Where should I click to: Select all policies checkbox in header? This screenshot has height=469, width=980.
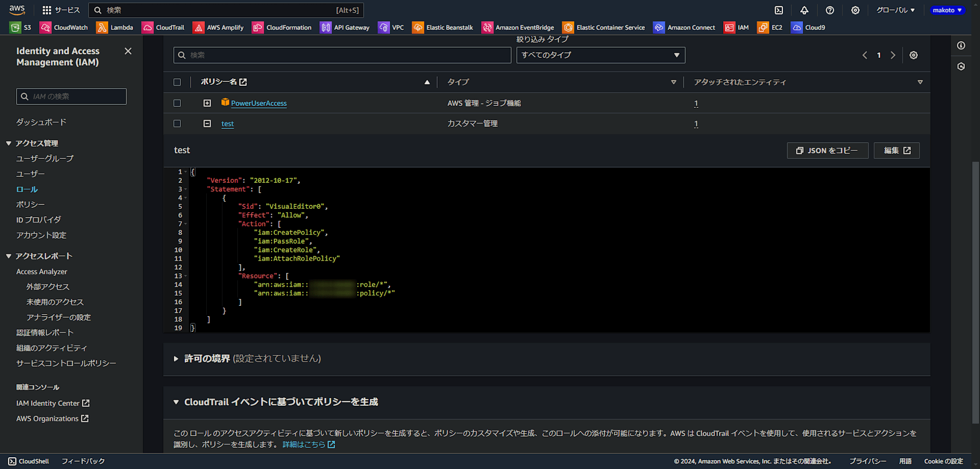click(x=177, y=82)
